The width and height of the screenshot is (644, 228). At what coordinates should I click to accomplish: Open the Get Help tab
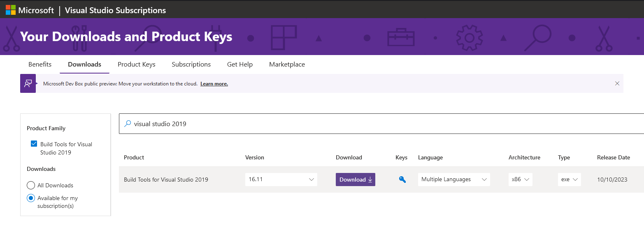[x=240, y=64]
